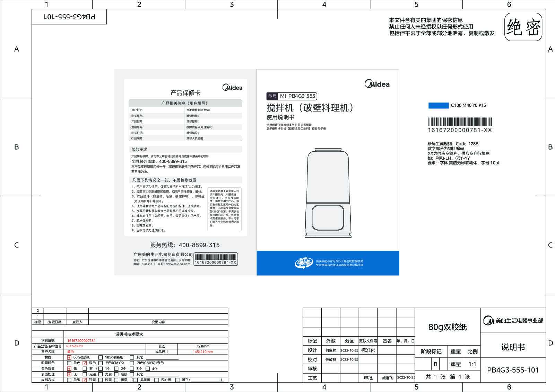Click the 说明书 title cell in title block
The height and width of the screenshot is (392, 555).
[513, 347]
